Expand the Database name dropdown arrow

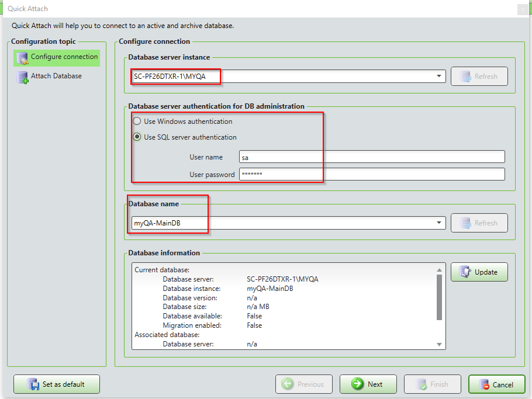(x=439, y=223)
